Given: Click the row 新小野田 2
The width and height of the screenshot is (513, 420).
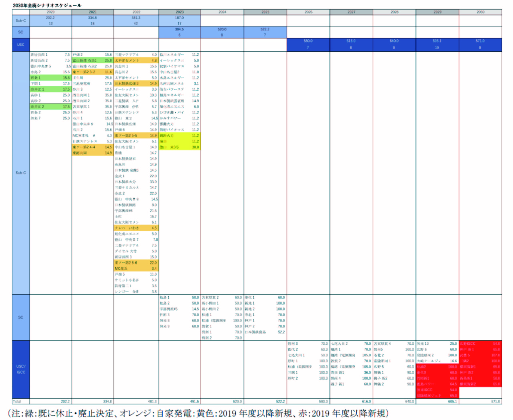Looking at the screenshot, I should 222,309.
